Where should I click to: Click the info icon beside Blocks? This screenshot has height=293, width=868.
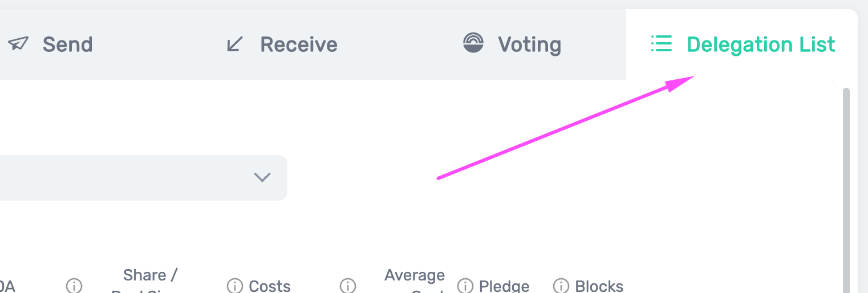tap(561, 285)
